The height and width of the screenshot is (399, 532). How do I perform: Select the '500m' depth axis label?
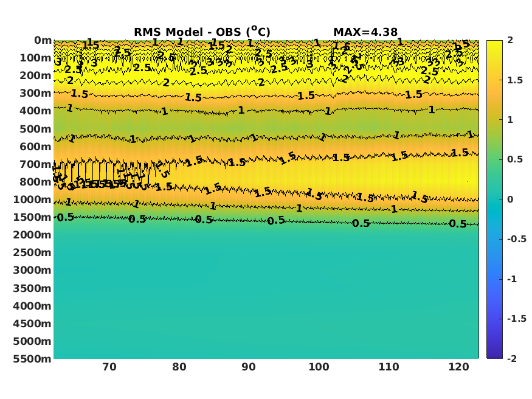pyautogui.click(x=35, y=129)
